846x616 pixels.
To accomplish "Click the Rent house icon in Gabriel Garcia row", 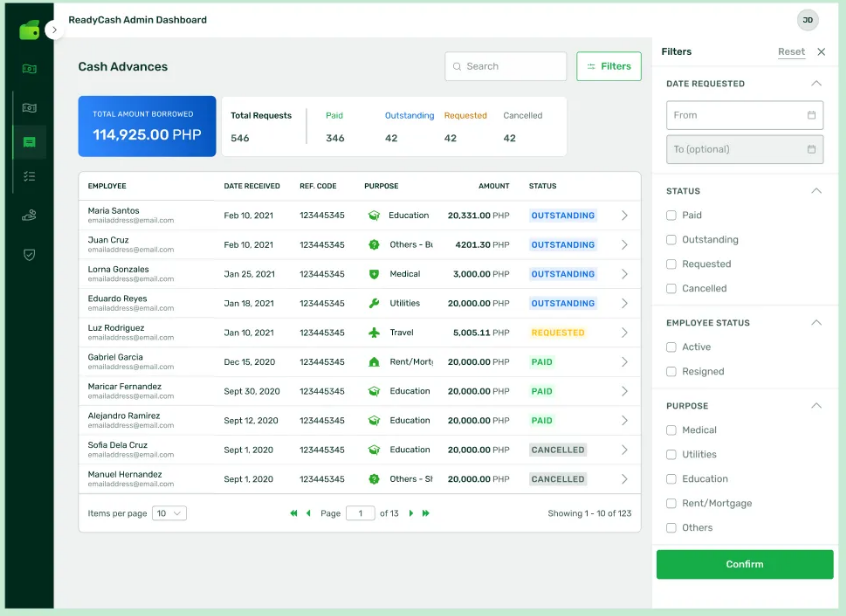I will point(374,362).
